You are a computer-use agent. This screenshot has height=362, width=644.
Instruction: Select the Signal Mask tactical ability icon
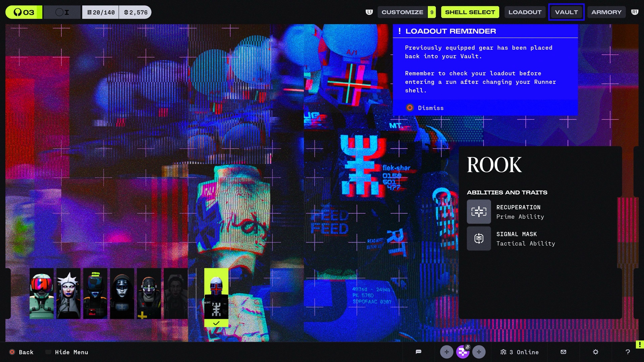pos(479,238)
